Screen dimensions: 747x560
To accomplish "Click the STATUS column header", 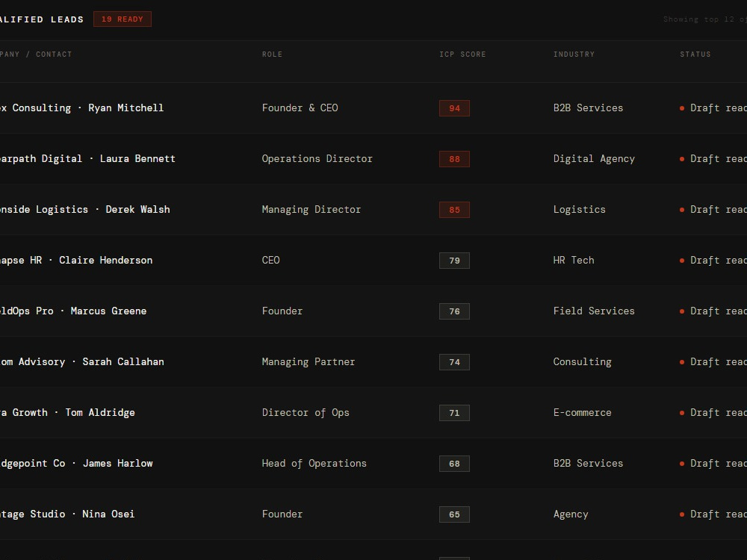I will (695, 55).
